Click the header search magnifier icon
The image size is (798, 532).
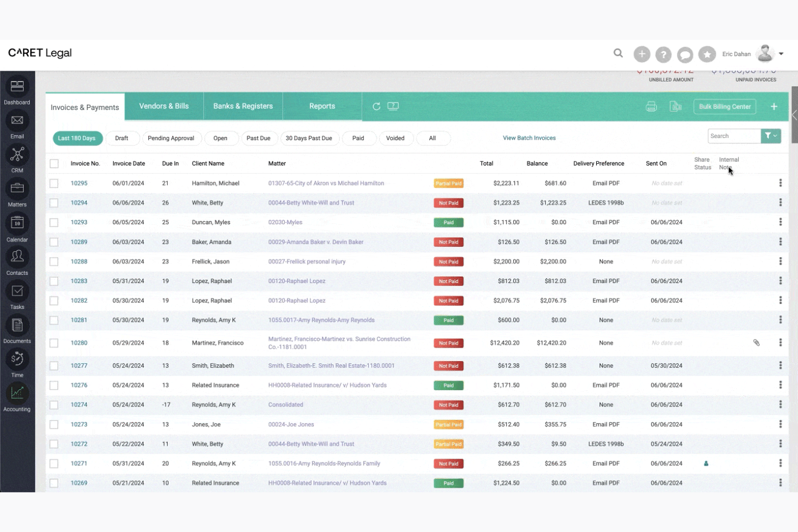click(618, 53)
